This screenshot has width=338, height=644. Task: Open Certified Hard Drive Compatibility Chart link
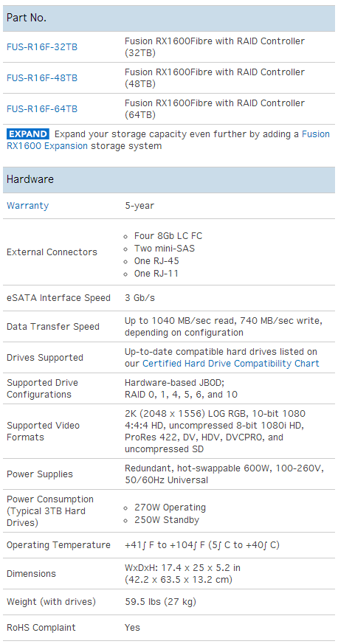click(231, 364)
